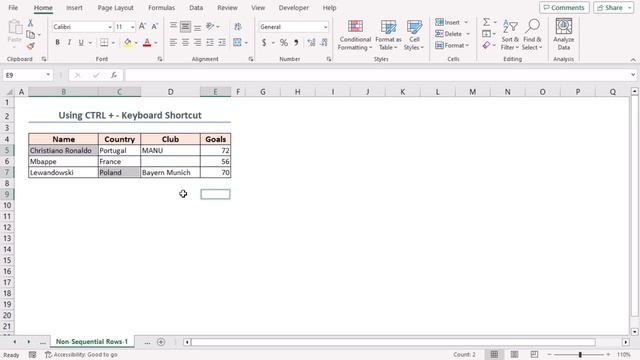Select the Format Painter brush
The width and height of the screenshot is (640, 360).
30,46
